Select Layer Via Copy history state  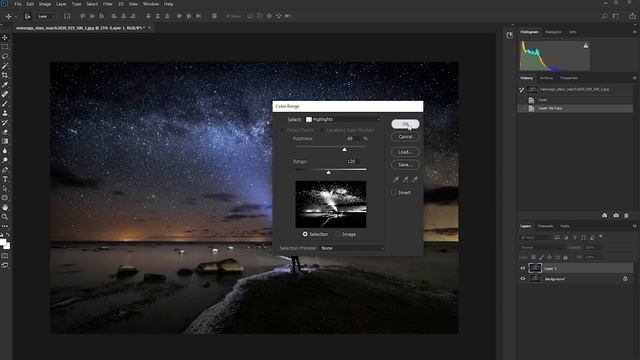[x=575, y=108]
